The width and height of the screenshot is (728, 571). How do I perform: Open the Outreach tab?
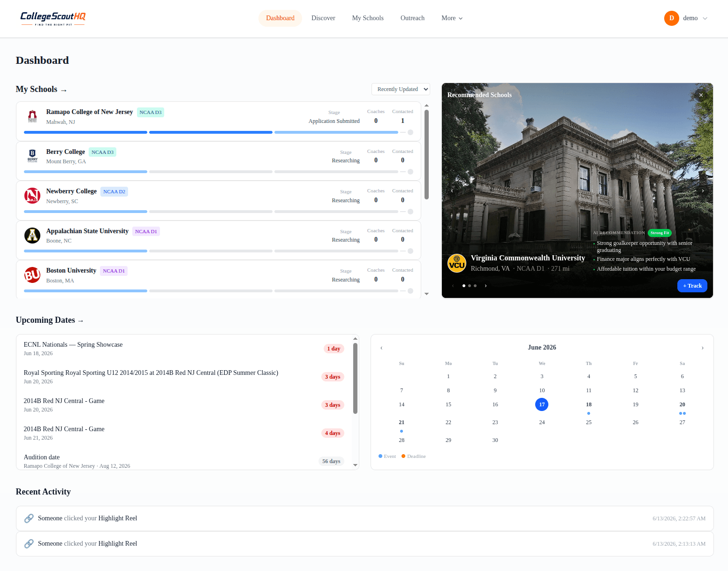pyautogui.click(x=412, y=18)
